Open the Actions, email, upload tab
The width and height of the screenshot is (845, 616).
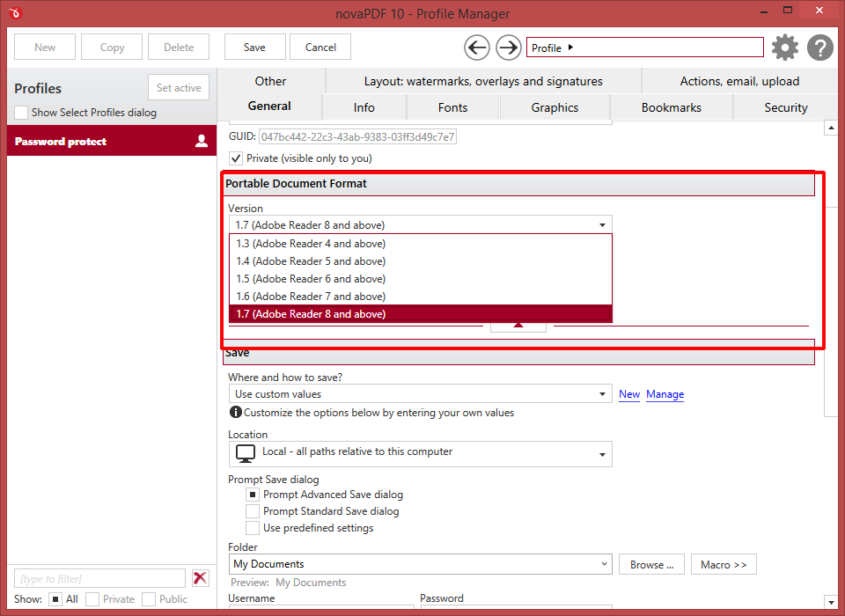[x=739, y=81]
